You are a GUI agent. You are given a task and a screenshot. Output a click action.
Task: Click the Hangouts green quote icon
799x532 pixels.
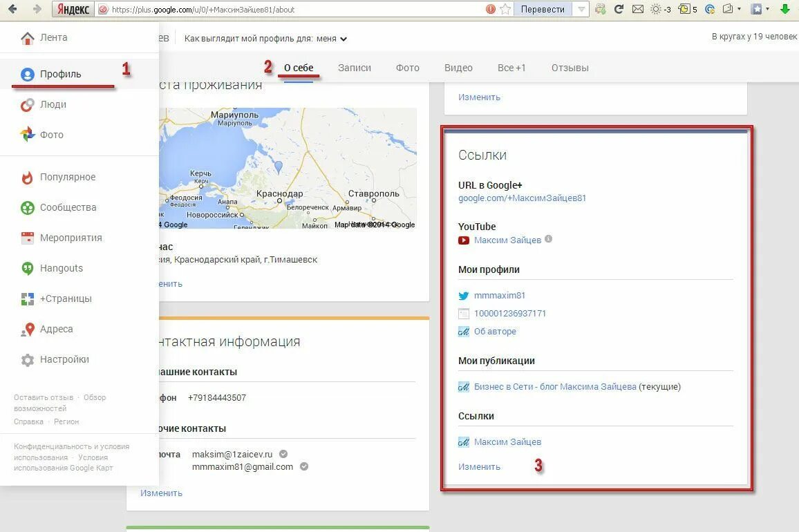pyautogui.click(x=28, y=269)
